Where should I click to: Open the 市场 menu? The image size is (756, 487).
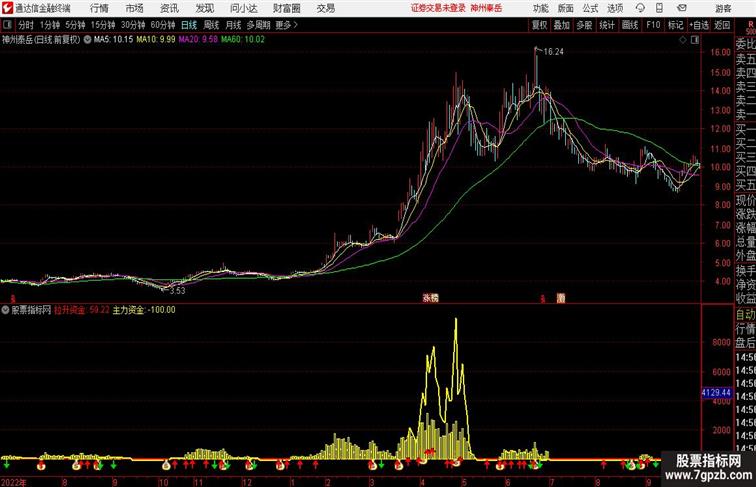[135, 8]
